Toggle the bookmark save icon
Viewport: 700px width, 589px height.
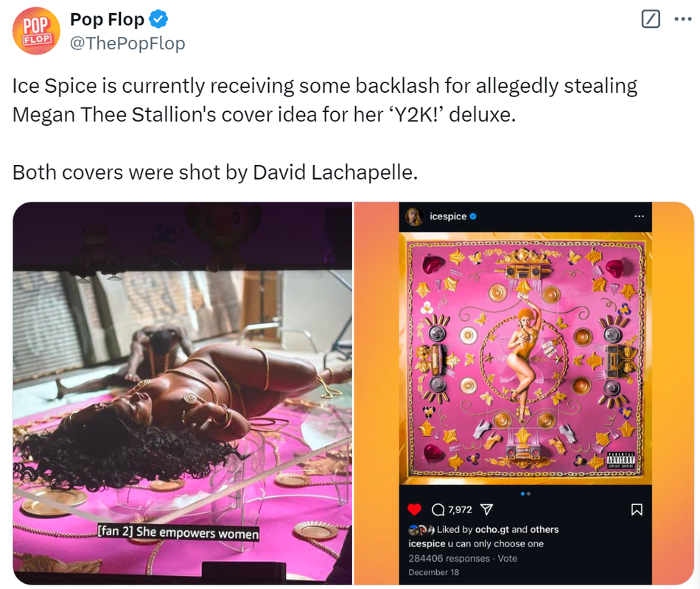(637, 509)
